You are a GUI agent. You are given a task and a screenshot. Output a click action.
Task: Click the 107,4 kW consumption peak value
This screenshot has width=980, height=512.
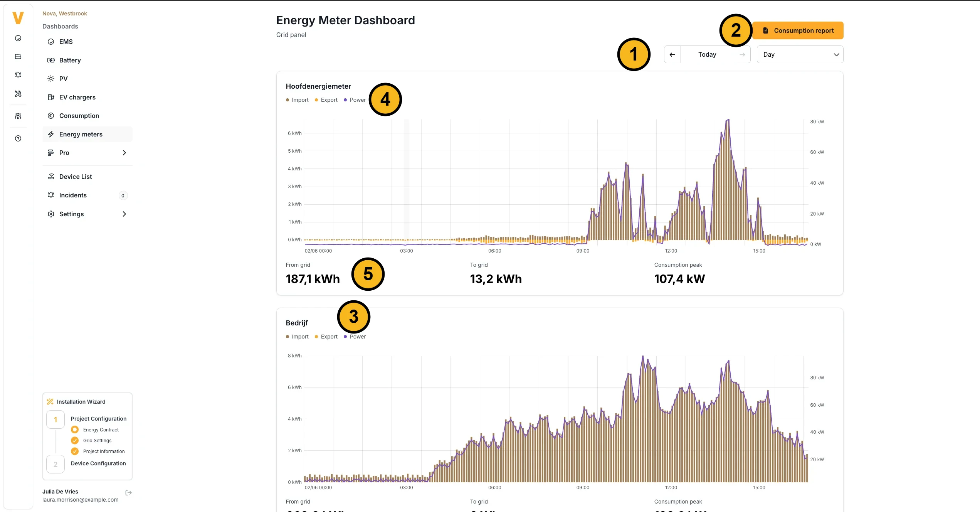tap(679, 279)
